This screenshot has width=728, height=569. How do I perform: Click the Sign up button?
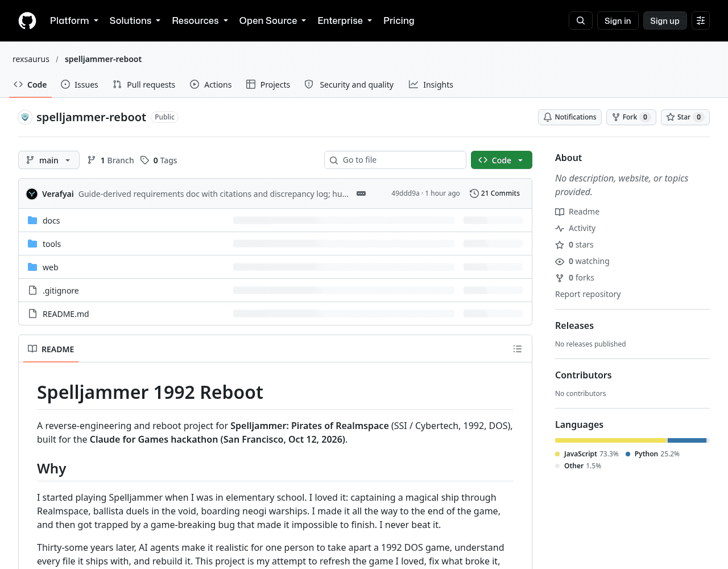665,20
